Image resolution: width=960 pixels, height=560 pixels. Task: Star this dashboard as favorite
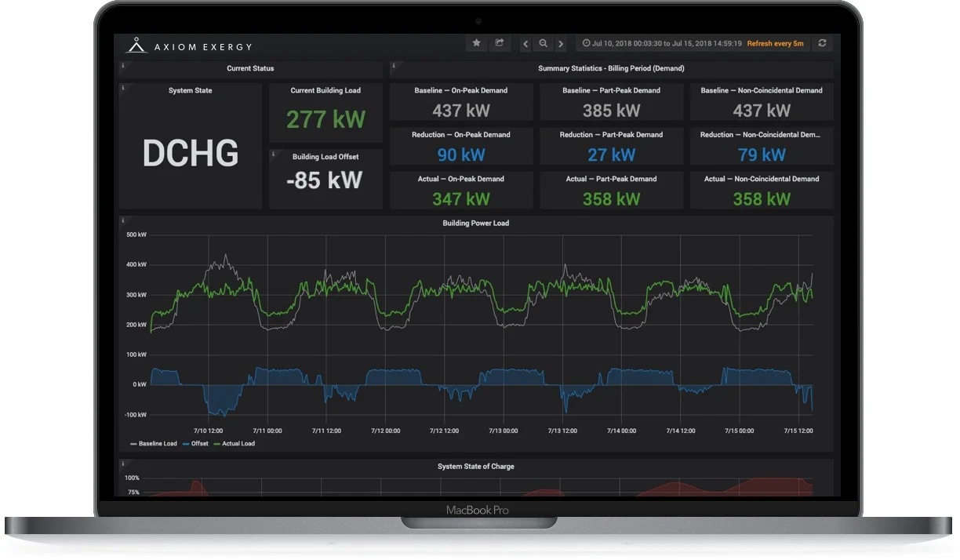(x=476, y=44)
